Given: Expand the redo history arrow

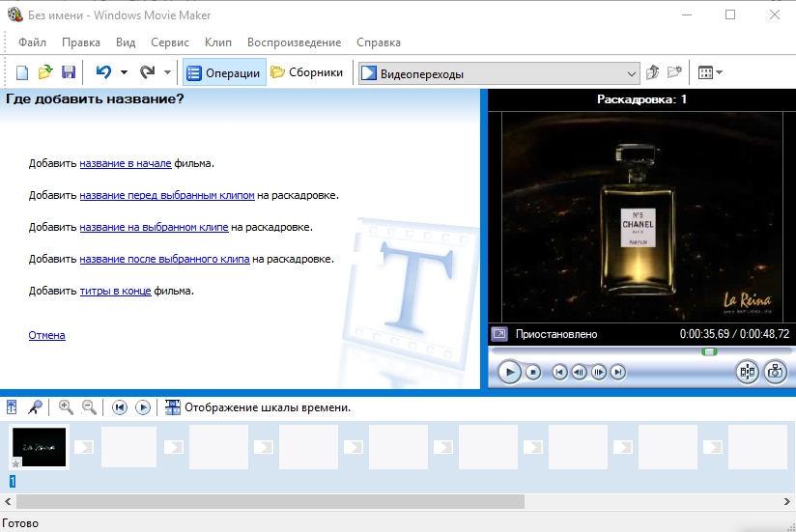Looking at the screenshot, I should (167, 72).
